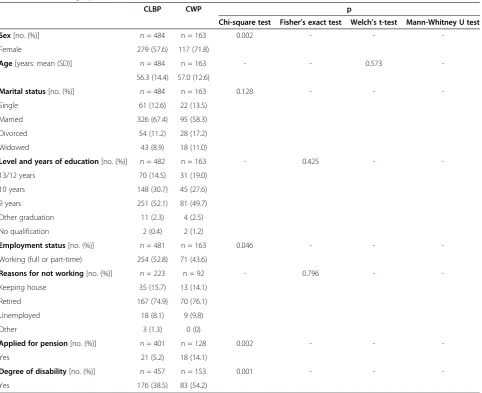This screenshot has height=393, width=482.
Task: Select the 13/12 years row label
Action: pyautogui.click(x=17, y=175)
